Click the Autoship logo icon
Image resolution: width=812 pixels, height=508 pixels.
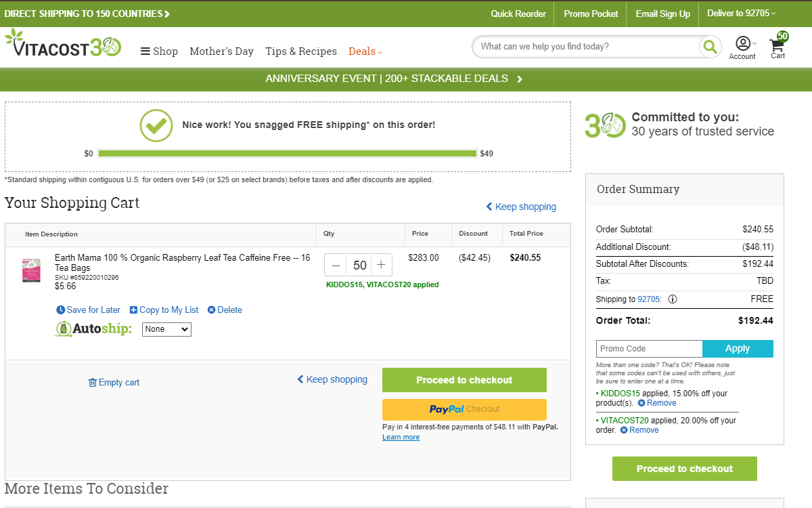pyautogui.click(x=93, y=329)
